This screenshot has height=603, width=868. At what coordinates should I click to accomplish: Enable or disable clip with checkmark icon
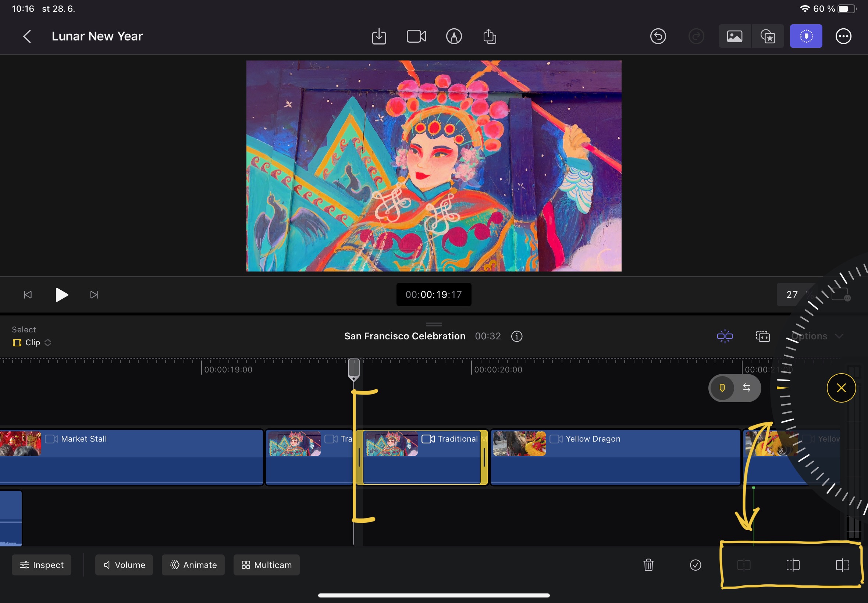click(695, 565)
